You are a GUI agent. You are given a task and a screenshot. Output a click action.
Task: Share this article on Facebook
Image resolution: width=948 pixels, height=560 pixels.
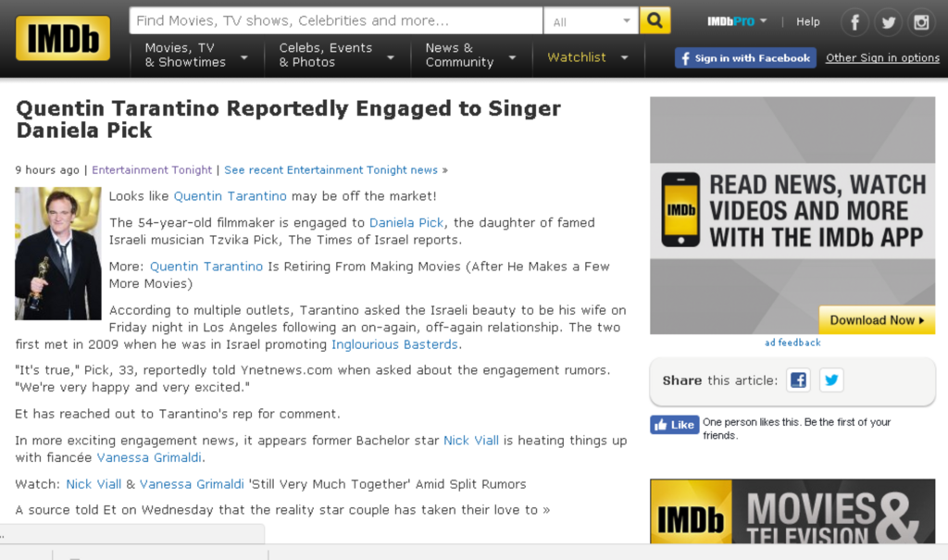[x=798, y=380]
